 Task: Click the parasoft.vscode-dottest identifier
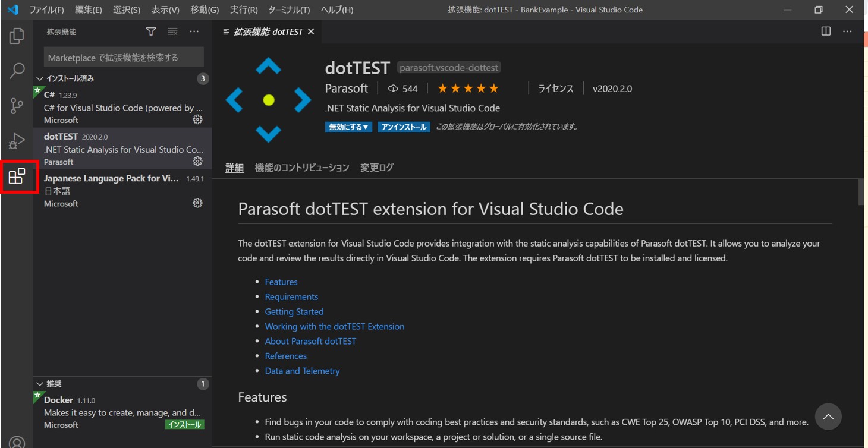click(449, 68)
